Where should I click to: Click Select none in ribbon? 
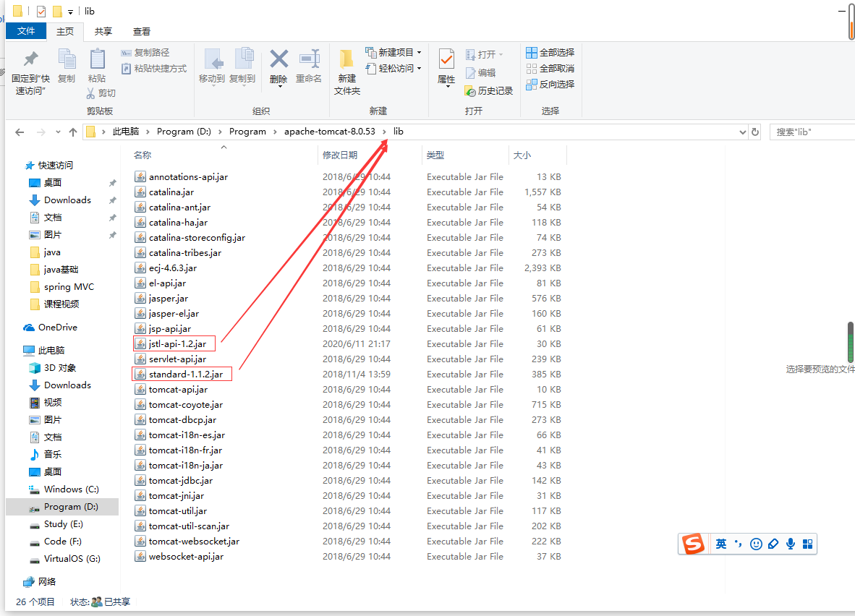[550, 68]
